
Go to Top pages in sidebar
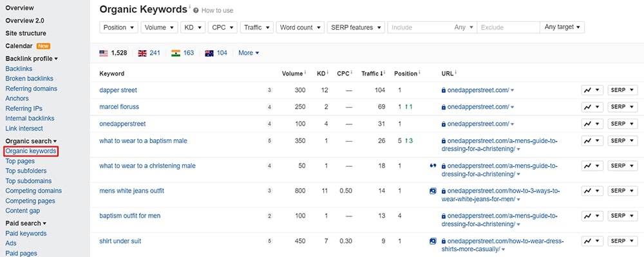pos(20,161)
